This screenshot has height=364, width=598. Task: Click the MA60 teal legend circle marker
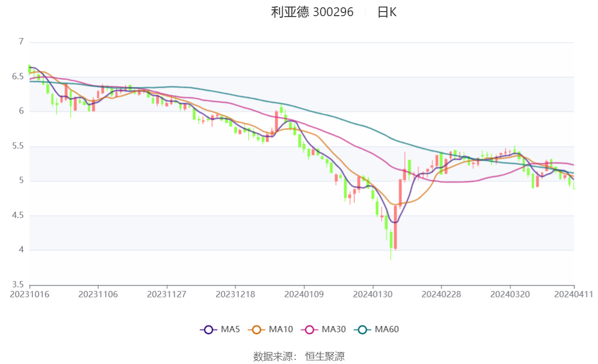click(x=363, y=330)
